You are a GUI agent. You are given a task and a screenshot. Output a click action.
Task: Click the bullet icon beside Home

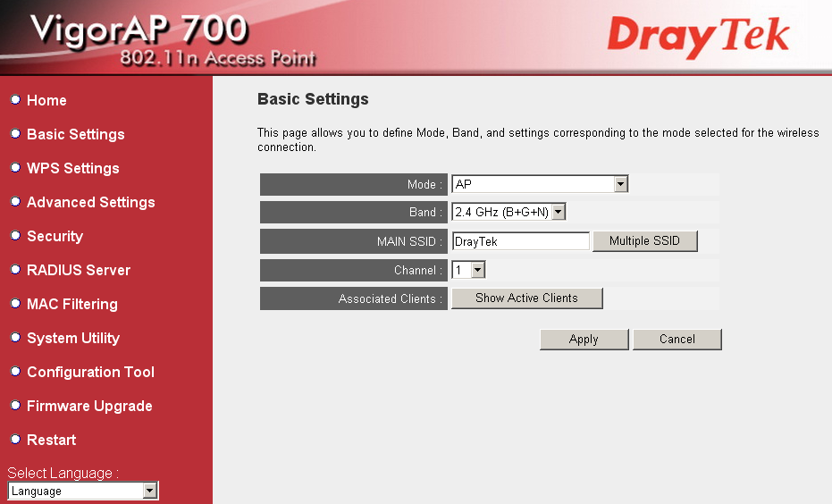tap(15, 99)
